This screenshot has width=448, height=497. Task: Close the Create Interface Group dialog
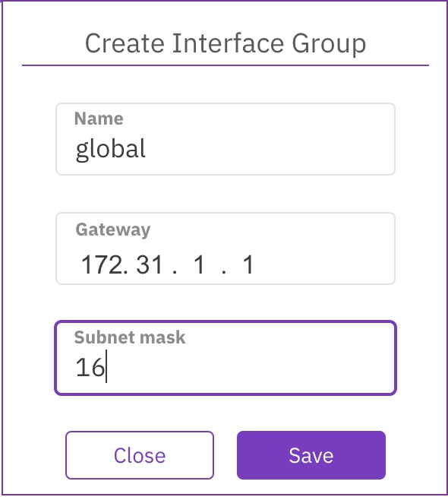140,455
